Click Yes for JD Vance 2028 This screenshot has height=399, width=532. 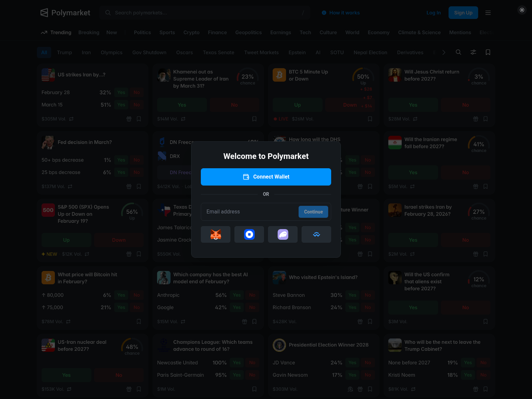[x=352, y=362]
